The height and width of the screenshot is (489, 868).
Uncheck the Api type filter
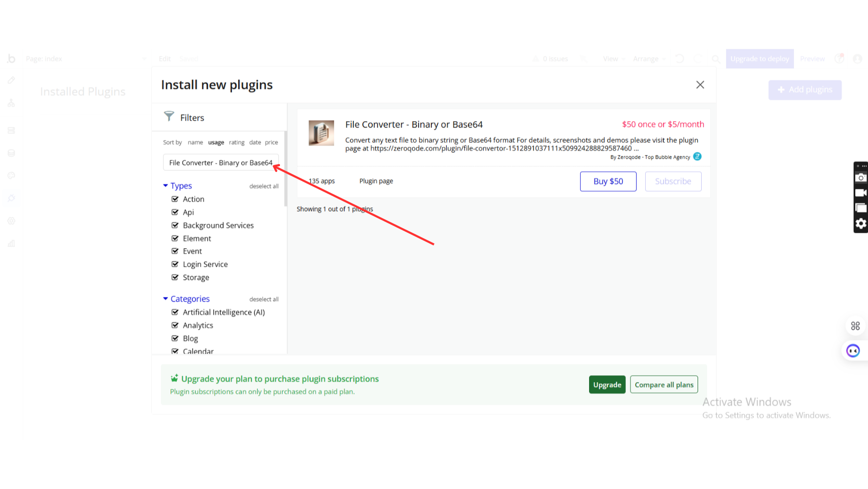(175, 212)
